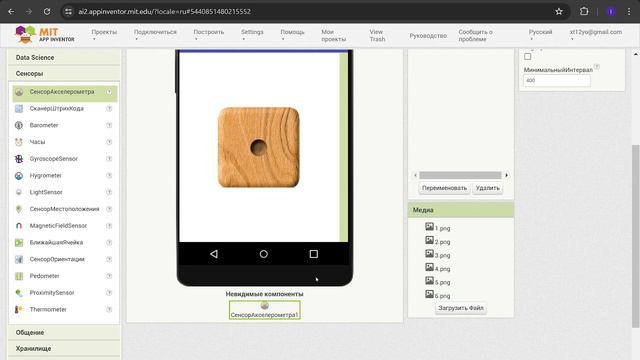Screen dimensions: 640x360
Task: Select the MagneticFieldSensor component icon
Action: pyautogui.click(x=19, y=226)
